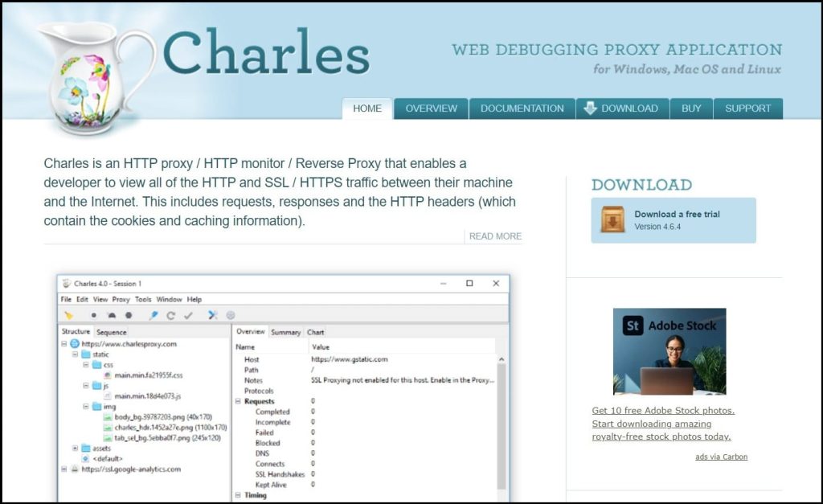
Task: Click the download box package icon
Action: [x=612, y=219]
